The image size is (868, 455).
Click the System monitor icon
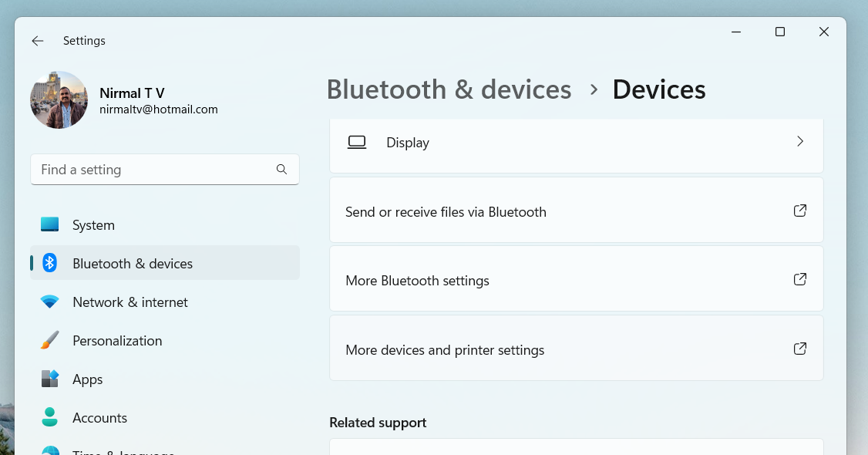pos(50,224)
